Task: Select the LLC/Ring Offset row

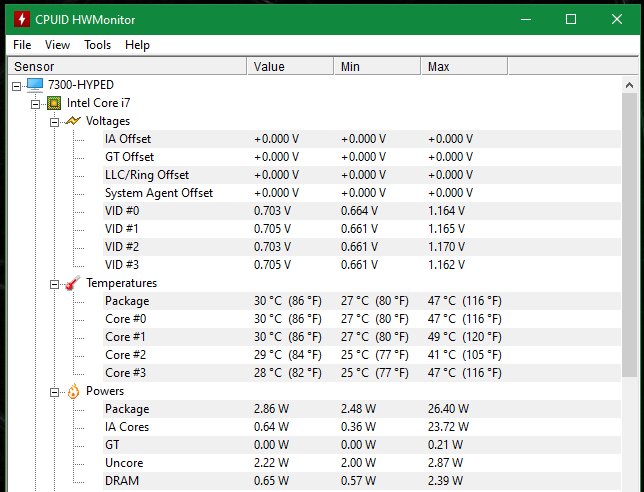Action: (362, 175)
